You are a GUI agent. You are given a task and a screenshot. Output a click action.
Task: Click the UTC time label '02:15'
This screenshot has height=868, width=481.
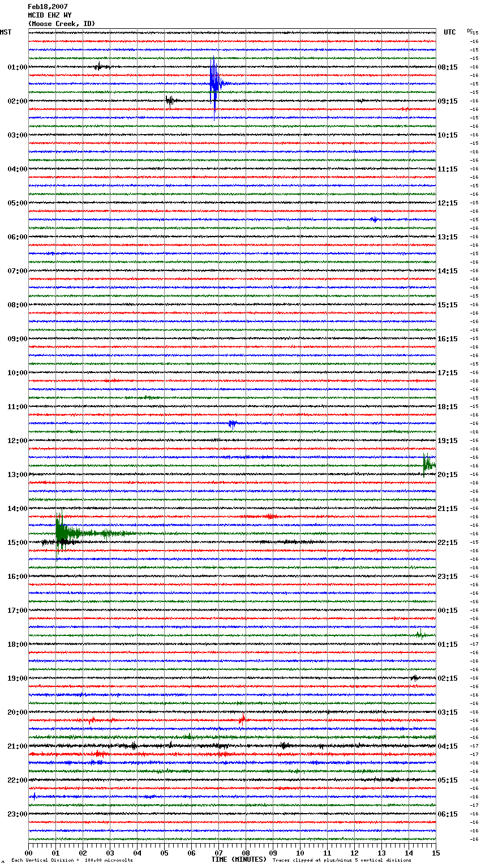(448, 678)
